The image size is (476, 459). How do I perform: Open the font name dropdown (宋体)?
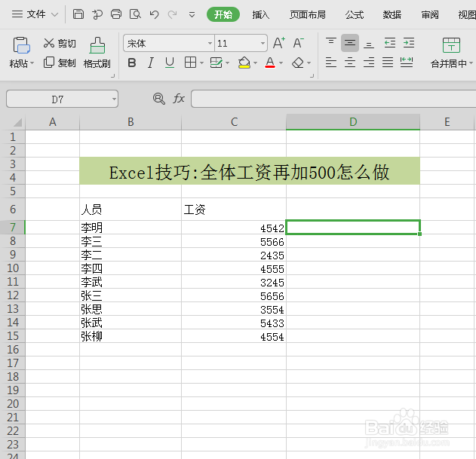point(210,44)
